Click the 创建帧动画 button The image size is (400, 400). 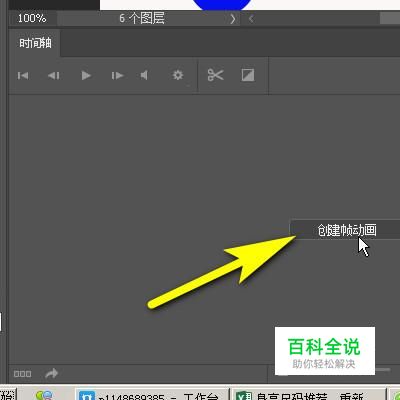click(345, 230)
